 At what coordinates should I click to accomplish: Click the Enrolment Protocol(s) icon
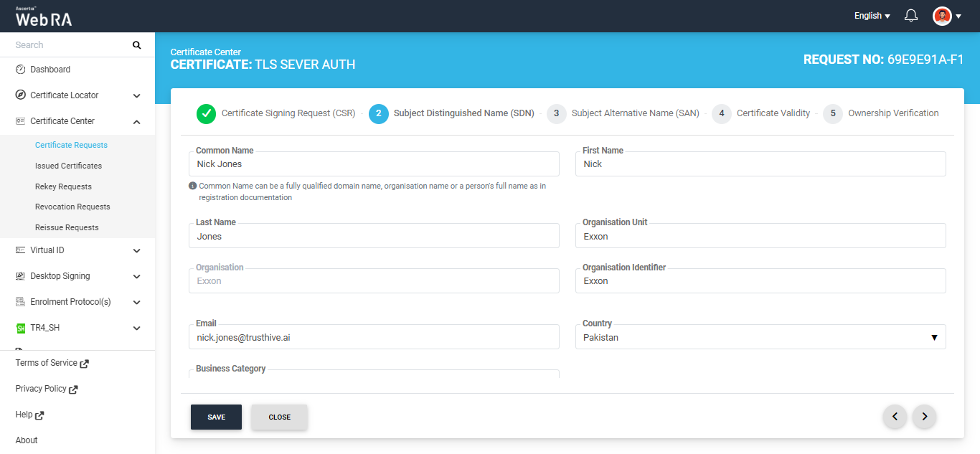pos(21,302)
